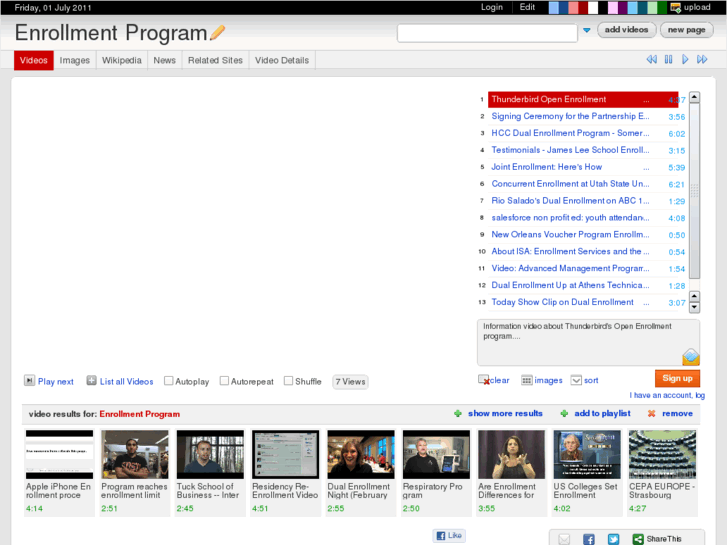
Task: Click the pencil edit icon beside Enrollment Program
Action: pos(217,33)
